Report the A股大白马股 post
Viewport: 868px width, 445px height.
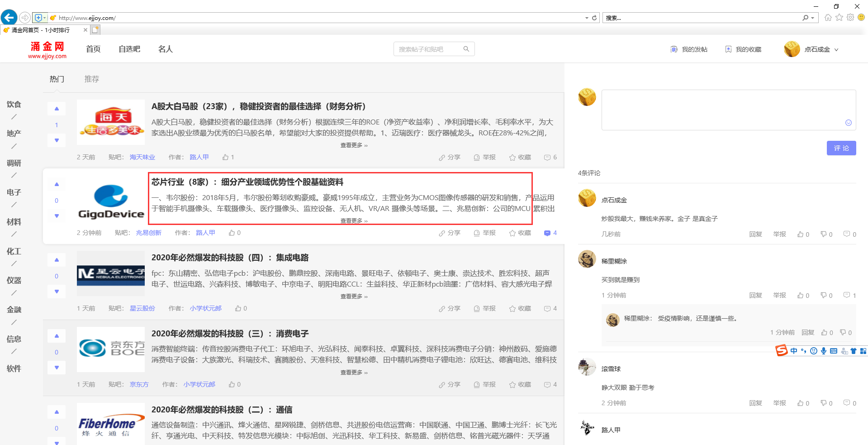point(484,157)
